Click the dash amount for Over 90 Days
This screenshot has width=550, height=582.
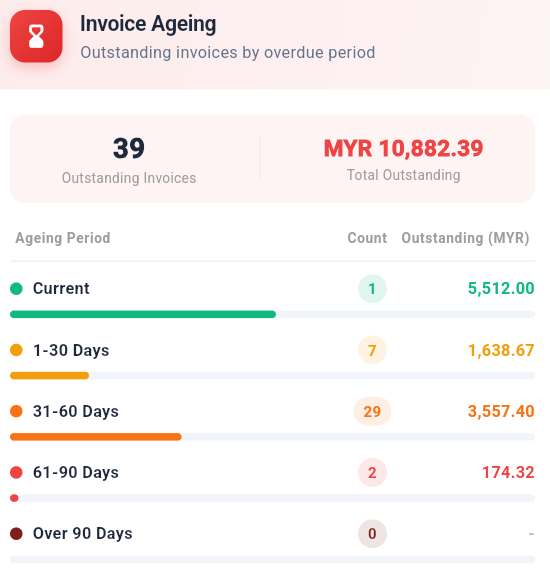[x=531, y=534]
